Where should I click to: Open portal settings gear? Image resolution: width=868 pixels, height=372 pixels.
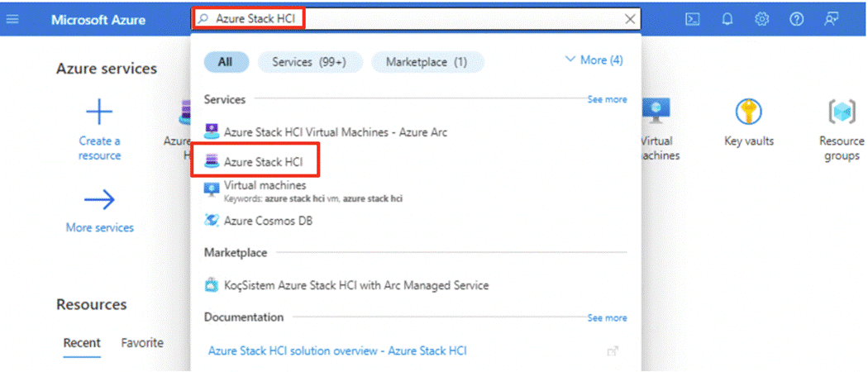pos(762,19)
